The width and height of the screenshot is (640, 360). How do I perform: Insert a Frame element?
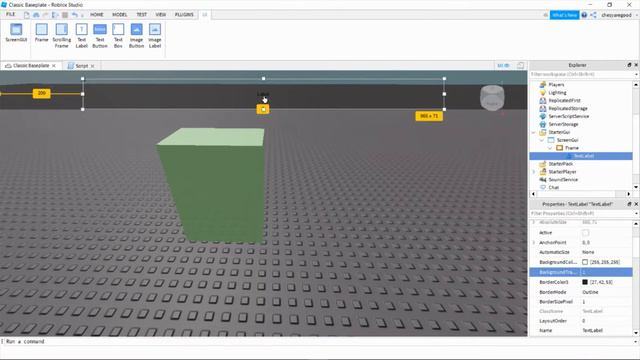[x=41, y=33]
